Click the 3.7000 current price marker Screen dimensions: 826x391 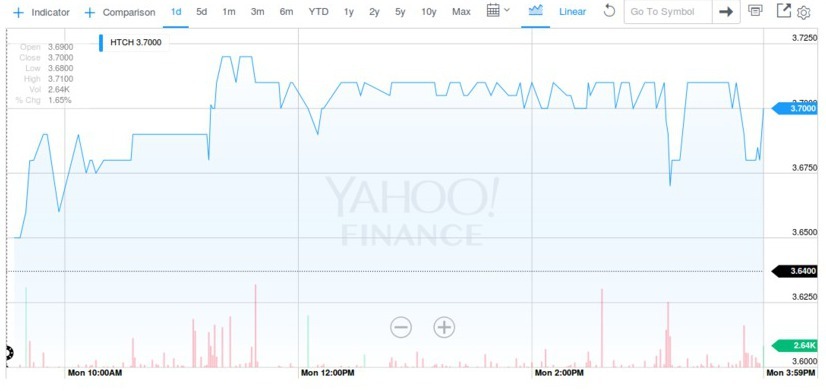(795, 109)
